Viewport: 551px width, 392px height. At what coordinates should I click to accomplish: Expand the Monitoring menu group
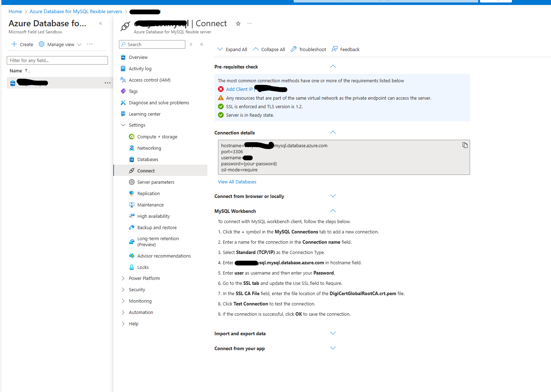point(123,301)
